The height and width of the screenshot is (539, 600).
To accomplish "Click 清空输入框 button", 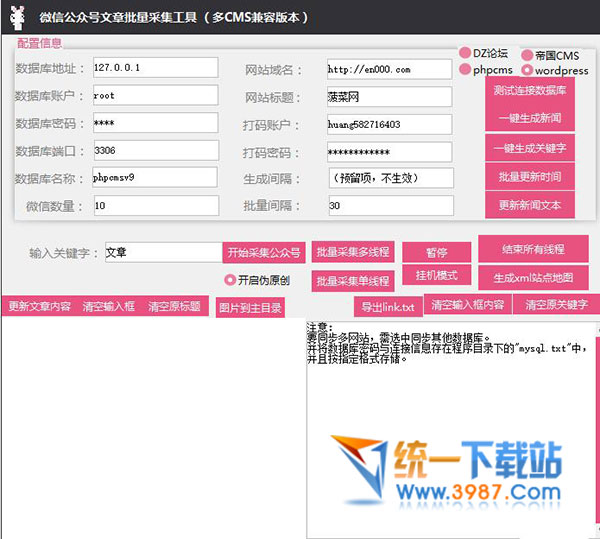I will tap(109, 306).
